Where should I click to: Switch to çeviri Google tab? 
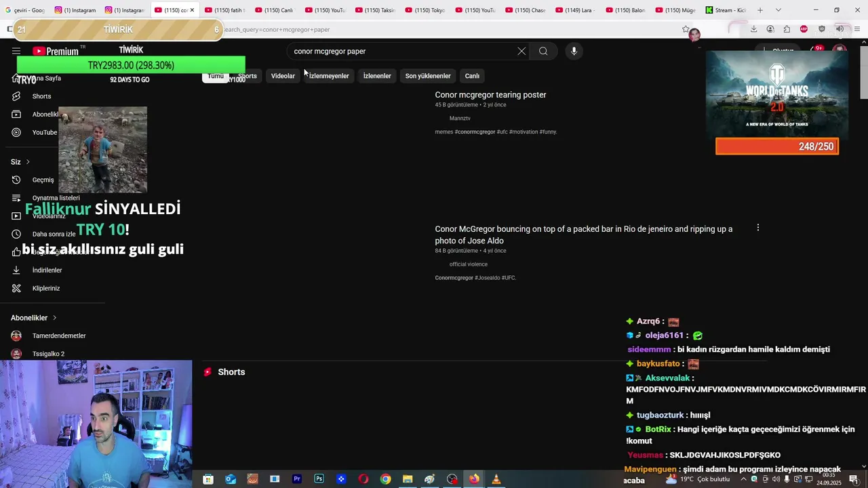(x=24, y=10)
